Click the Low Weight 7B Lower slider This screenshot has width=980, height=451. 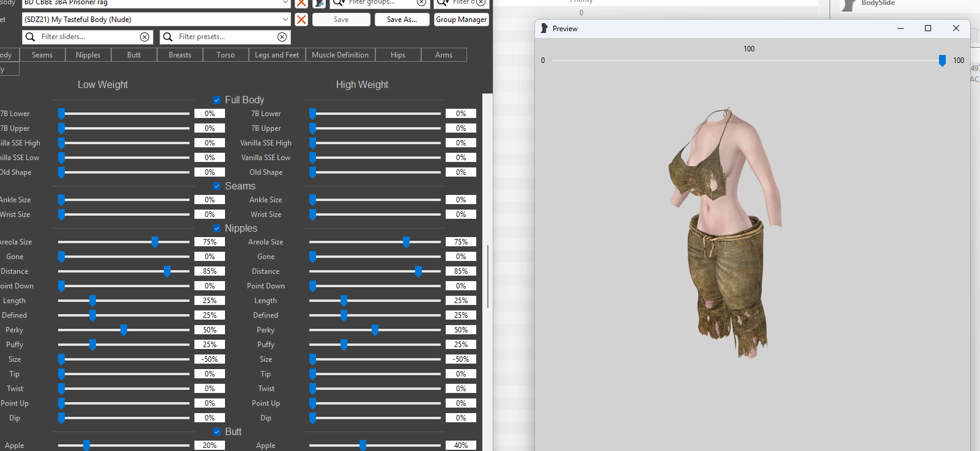[124, 114]
